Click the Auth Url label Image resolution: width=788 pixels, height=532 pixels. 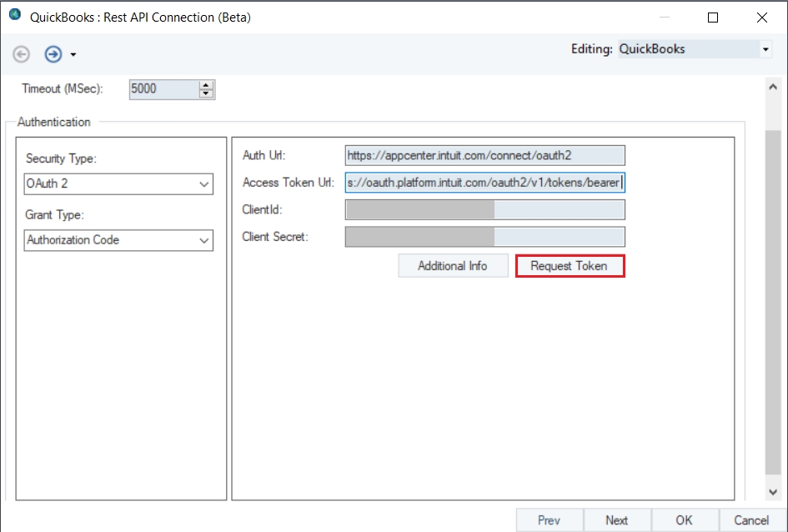264,155
